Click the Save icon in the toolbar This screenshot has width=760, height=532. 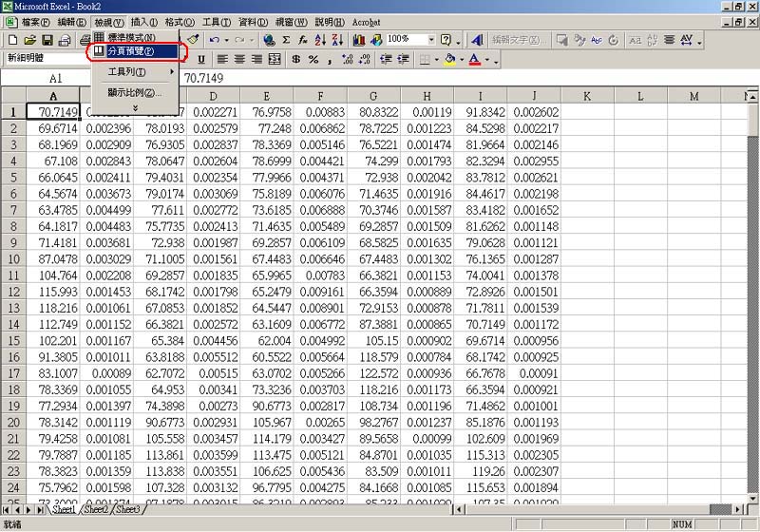pos(47,40)
